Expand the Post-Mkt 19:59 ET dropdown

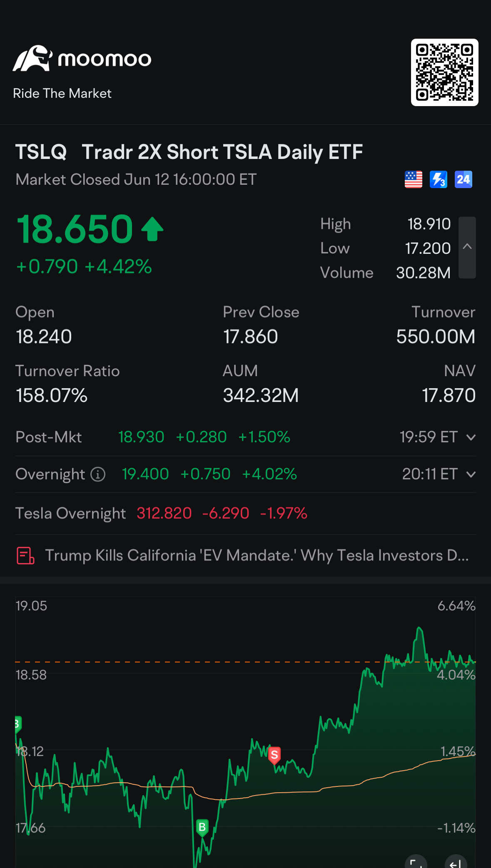click(471, 437)
